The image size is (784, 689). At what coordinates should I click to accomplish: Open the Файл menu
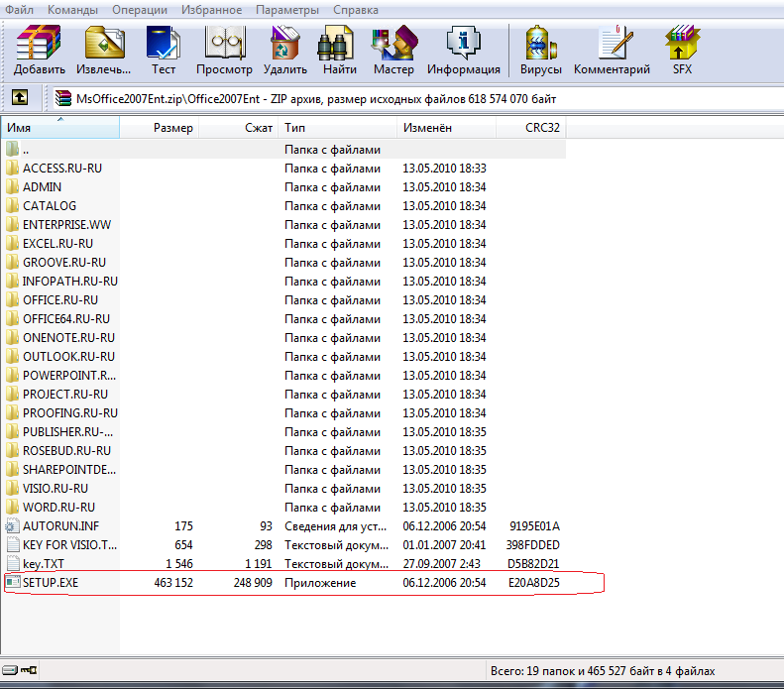[19, 10]
